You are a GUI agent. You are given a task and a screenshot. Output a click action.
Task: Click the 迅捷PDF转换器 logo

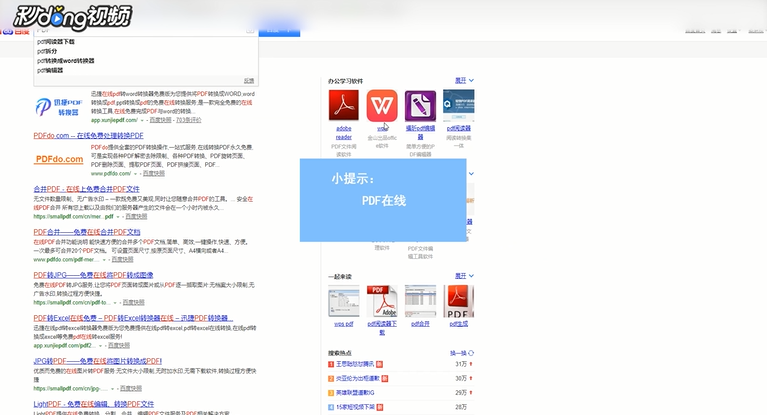pos(59,107)
